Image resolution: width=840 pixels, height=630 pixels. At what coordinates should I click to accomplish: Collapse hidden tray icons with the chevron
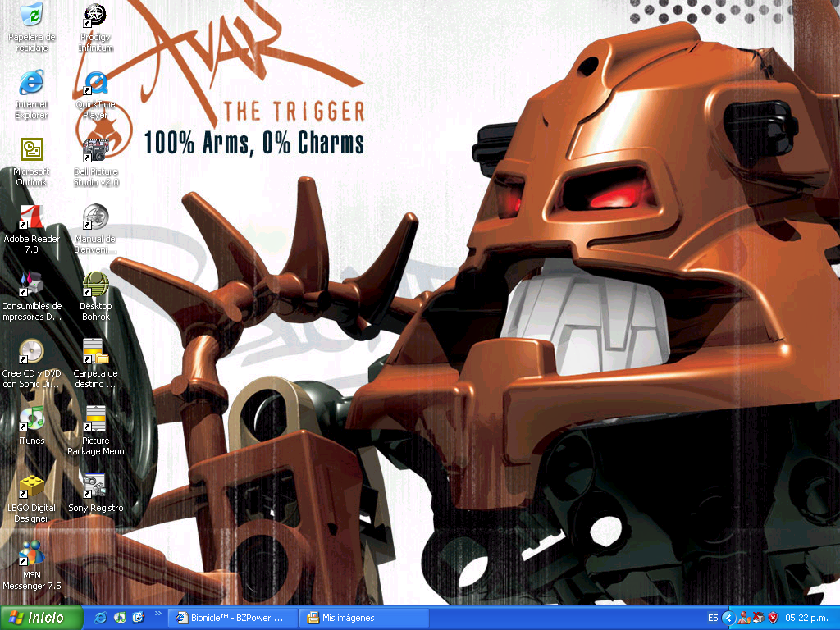[728, 618]
